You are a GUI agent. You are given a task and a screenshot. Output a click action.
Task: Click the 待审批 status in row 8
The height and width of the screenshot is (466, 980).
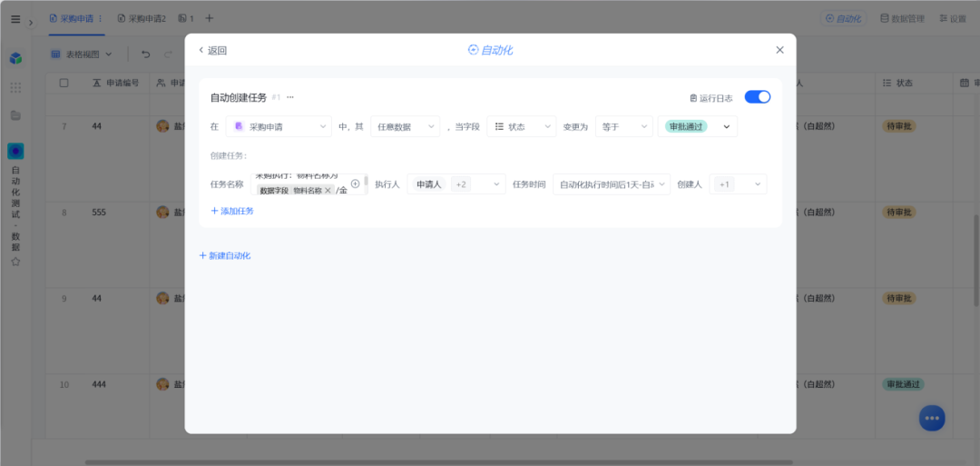point(898,212)
